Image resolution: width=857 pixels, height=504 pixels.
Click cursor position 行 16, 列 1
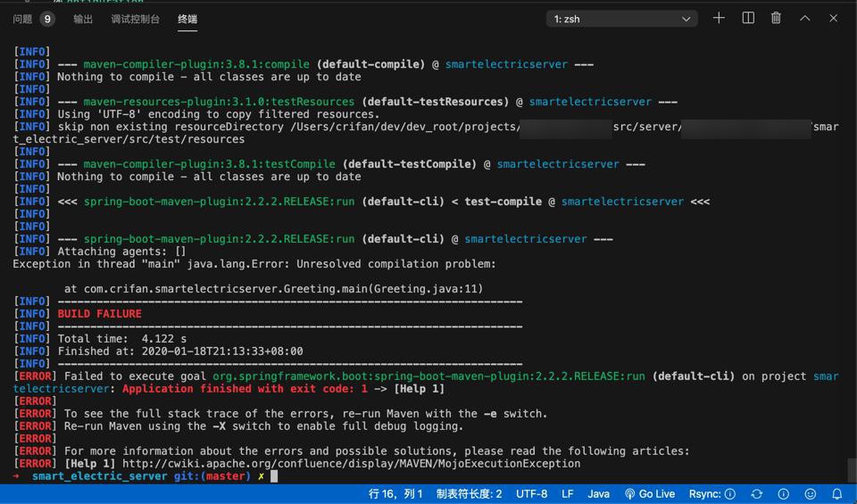tap(395, 494)
